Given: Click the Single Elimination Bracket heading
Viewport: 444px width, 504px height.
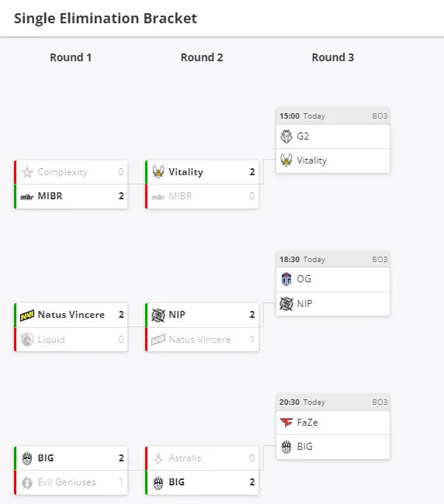Looking at the screenshot, I should [106, 19].
